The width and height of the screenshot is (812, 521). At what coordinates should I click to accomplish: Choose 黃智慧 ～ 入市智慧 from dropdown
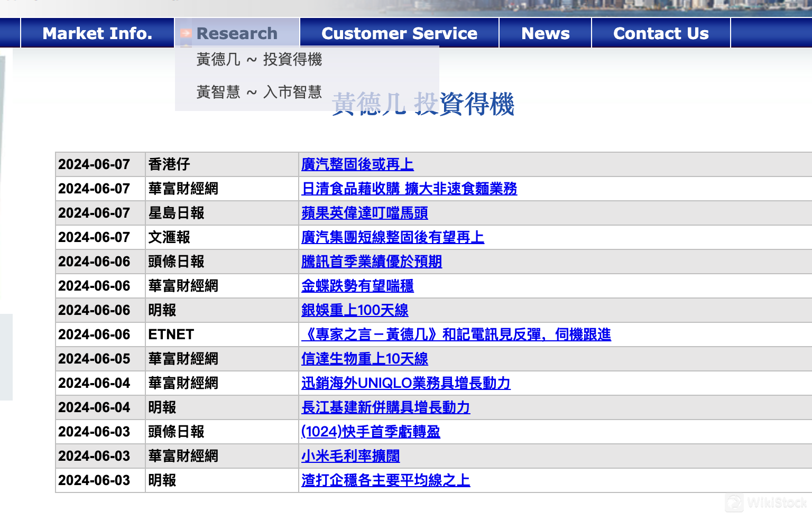tap(259, 92)
